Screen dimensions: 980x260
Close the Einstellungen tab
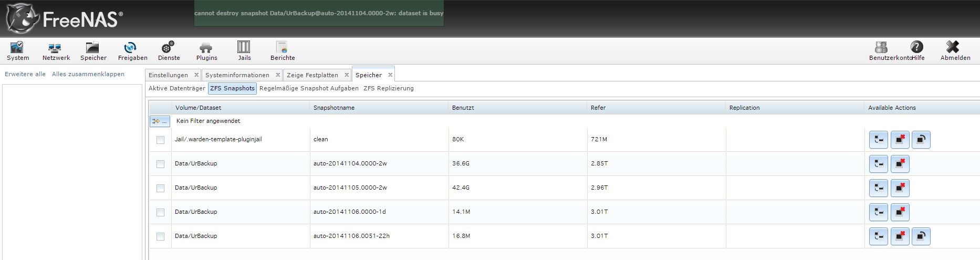[196, 75]
